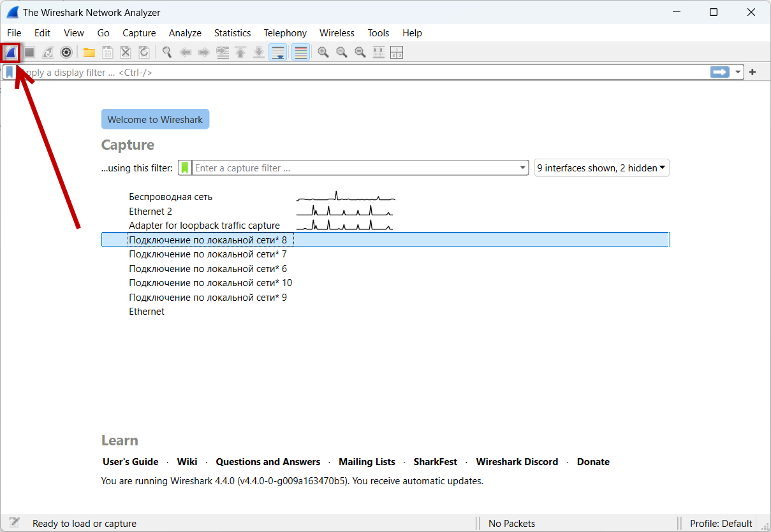Open the capture filter history dropdown arrow

524,168
